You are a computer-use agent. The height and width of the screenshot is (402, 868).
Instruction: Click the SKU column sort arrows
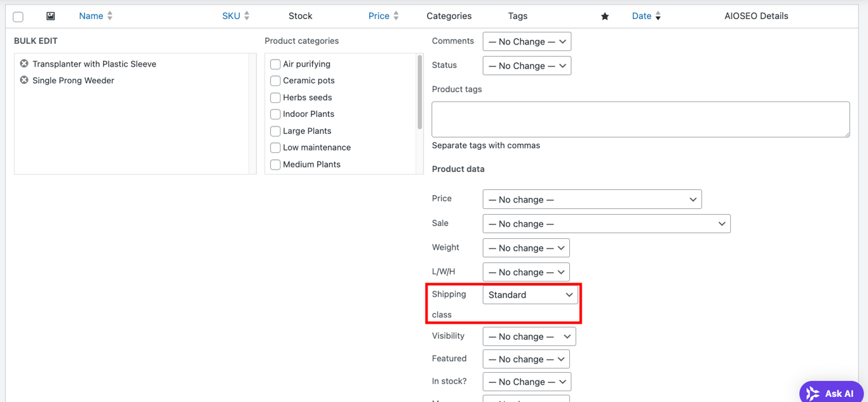(247, 15)
